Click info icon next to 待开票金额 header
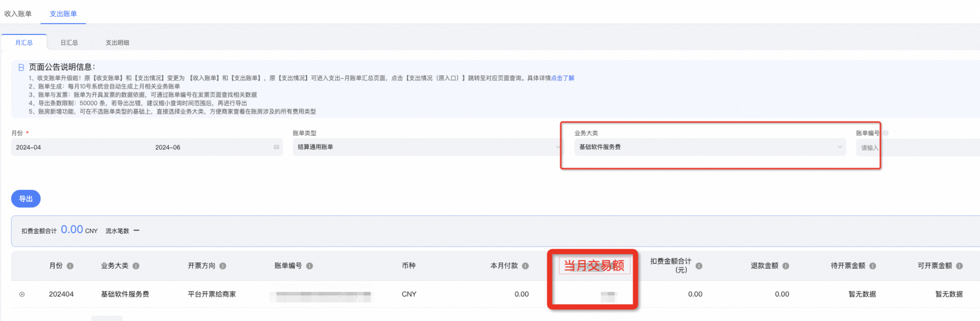The image size is (980, 321). tap(873, 266)
